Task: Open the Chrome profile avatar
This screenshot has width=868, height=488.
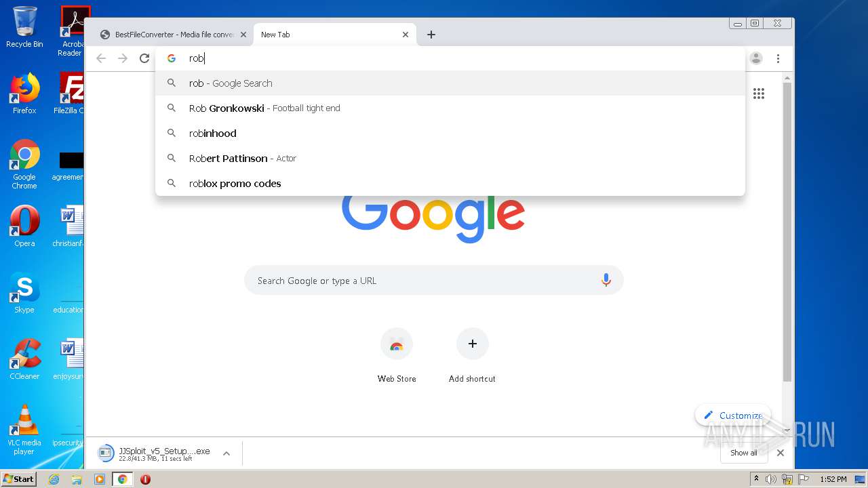Action: coord(756,58)
